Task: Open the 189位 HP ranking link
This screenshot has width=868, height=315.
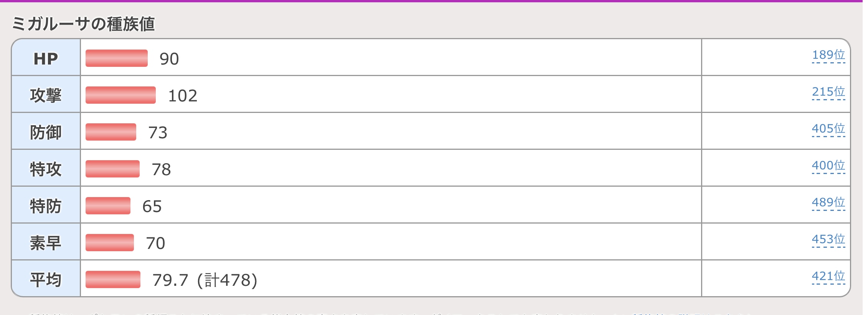Action: click(x=828, y=55)
